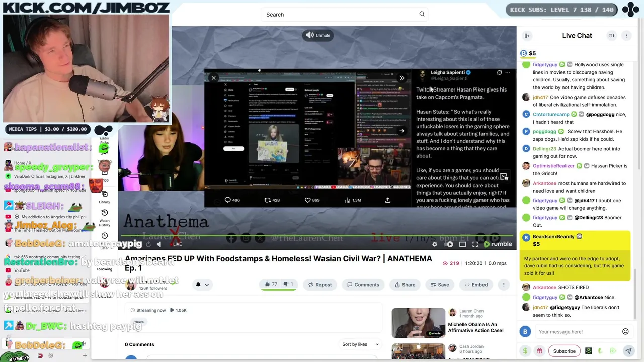Open Cash Jordan channel in recommendations
The image size is (644, 362).
(471, 346)
